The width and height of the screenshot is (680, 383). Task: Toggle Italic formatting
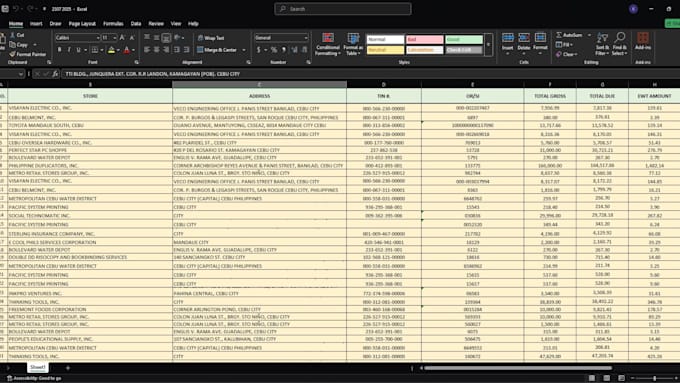coord(69,50)
